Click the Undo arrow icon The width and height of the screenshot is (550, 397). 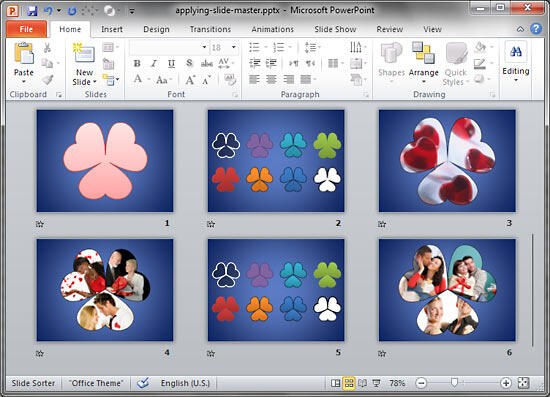48,11
